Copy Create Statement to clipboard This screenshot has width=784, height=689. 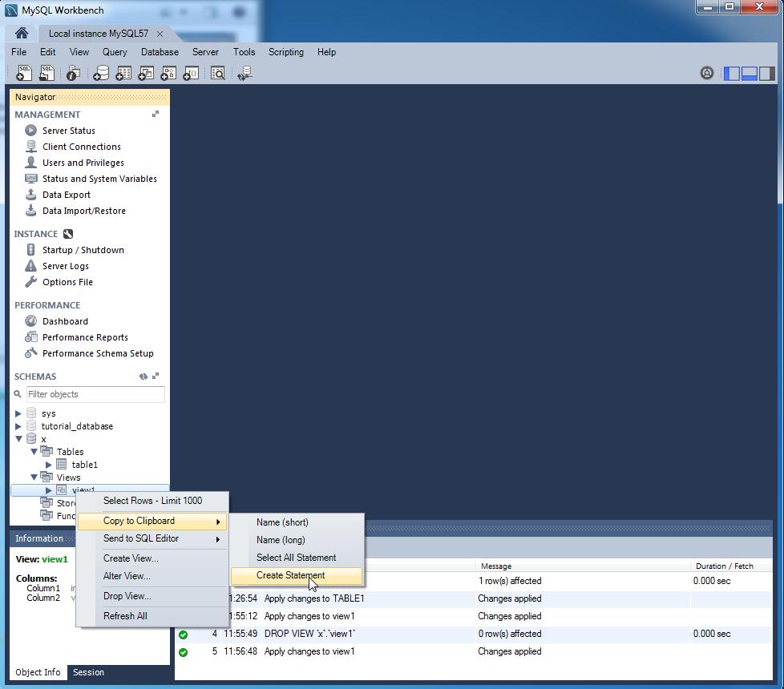click(297, 575)
